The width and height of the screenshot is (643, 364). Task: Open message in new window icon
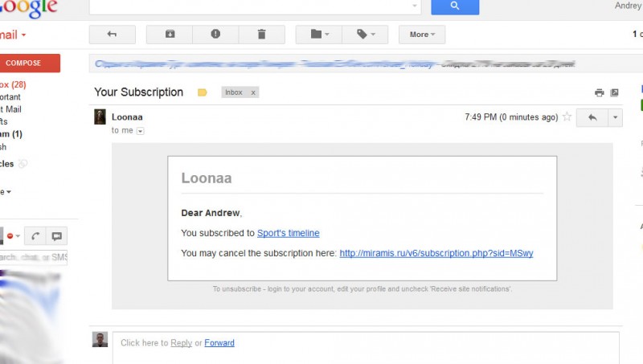(614, 92)
